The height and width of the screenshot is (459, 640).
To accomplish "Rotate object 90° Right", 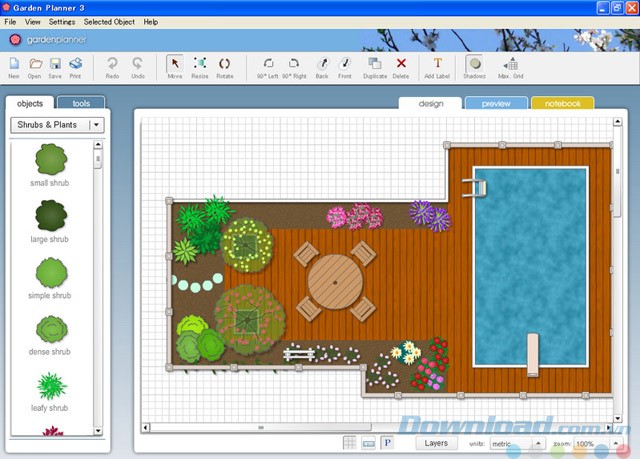I will tap(294, 67).
